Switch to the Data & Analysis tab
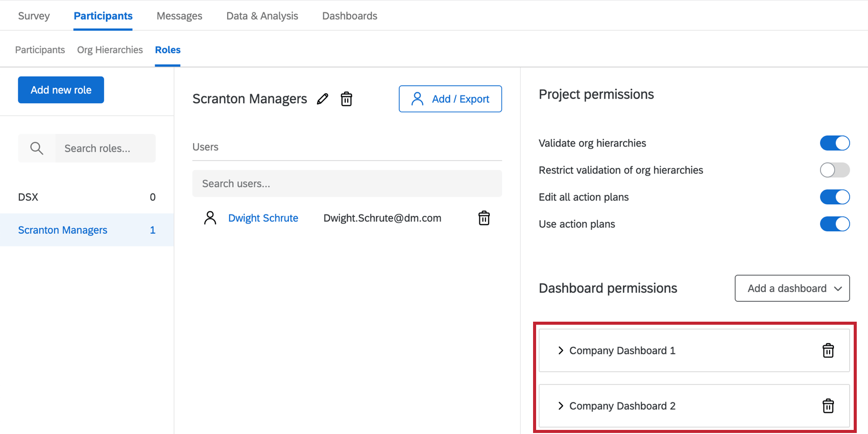This screenshot has height=434, width=868. pyautogui.click(x=262, y=16)
